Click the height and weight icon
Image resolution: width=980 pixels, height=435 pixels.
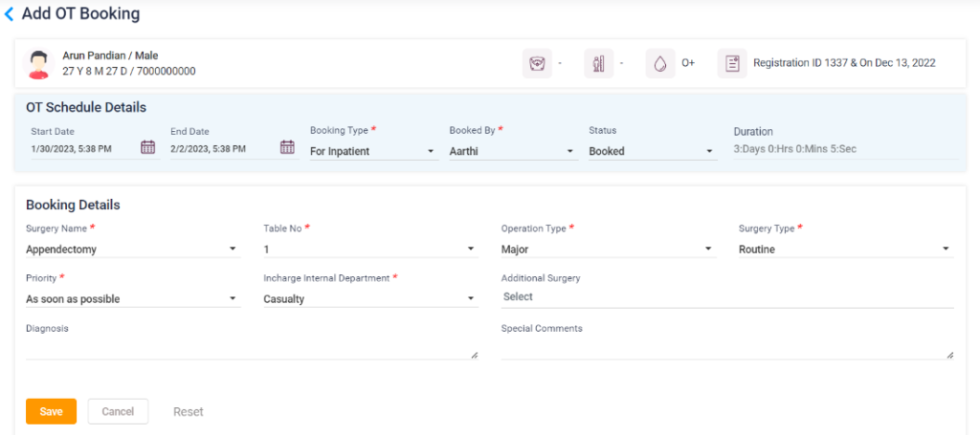(598, 64)
